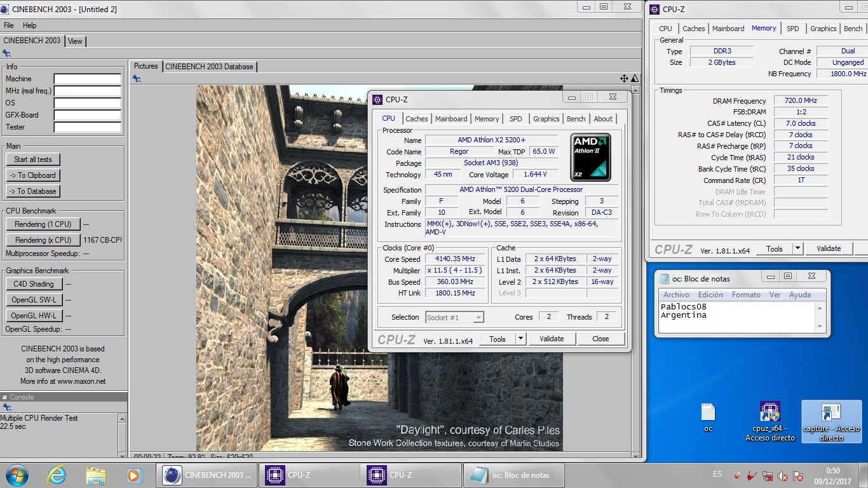Image resolution: width=868 pixels, height=488 pixels.
Task: Click the triangle icon beside the move arrows
Action: pos(634,79)
